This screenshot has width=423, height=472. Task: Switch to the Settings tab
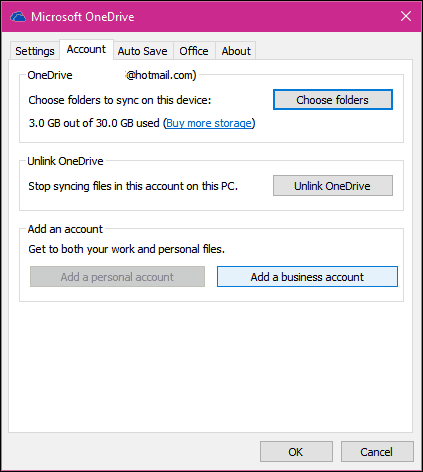coord(35,51)
